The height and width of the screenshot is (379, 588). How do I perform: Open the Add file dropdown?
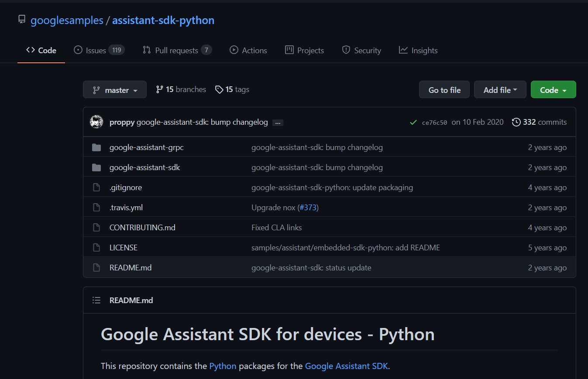(500, 89)
